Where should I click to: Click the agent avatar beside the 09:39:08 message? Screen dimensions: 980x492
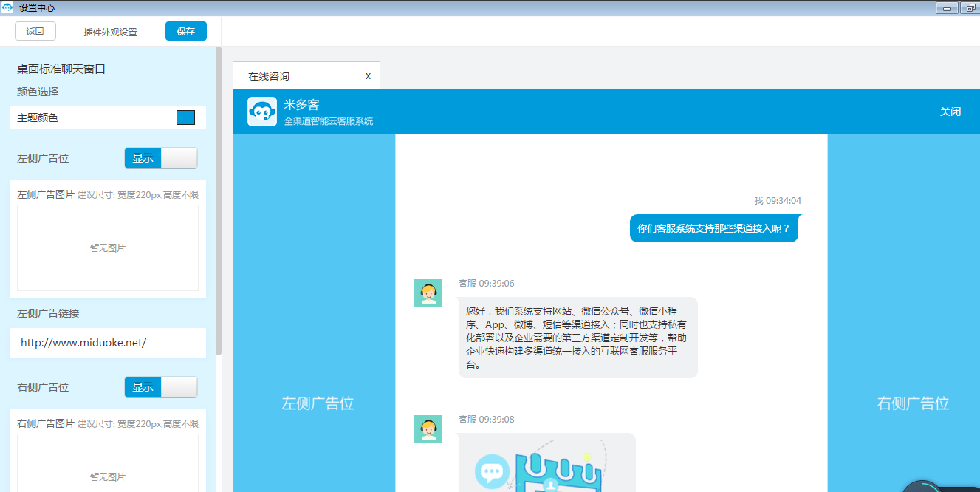point(428,429)
